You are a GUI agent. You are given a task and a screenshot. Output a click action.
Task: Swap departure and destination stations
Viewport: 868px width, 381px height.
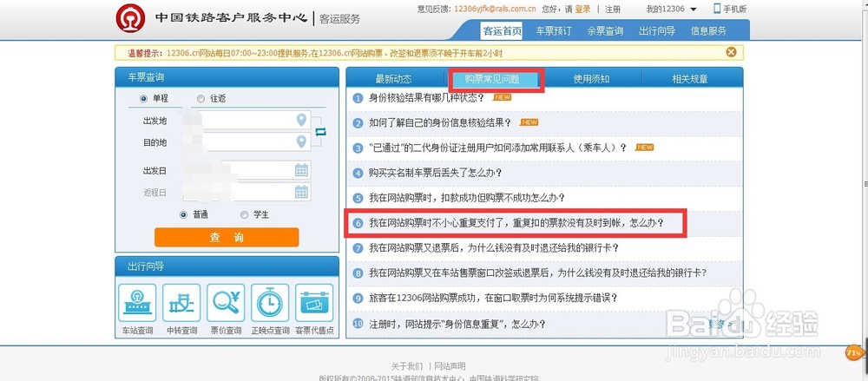point(320,131)
